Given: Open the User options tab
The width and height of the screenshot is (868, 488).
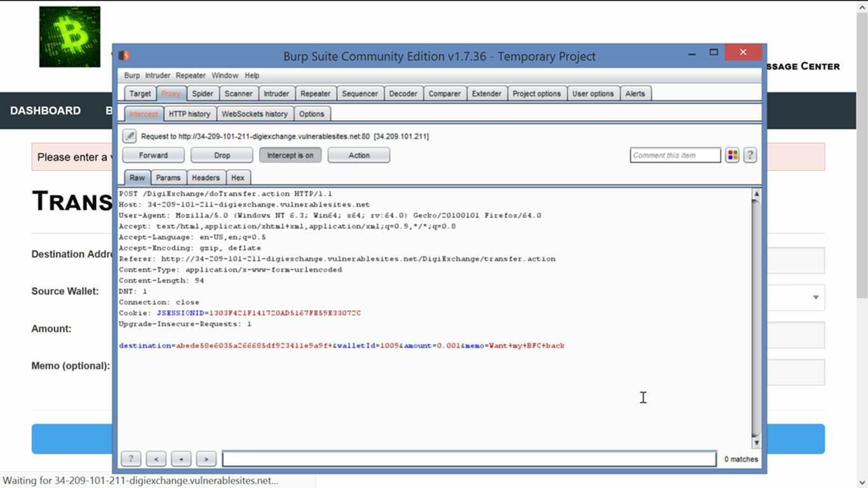Looking at the screenshot, I should (593, 93).
